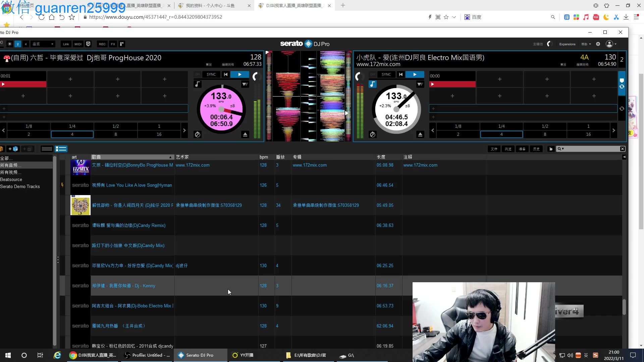Viewport: 644px width, 362px height.
Task: Open Expansions
Action: [x=567, y=44]
